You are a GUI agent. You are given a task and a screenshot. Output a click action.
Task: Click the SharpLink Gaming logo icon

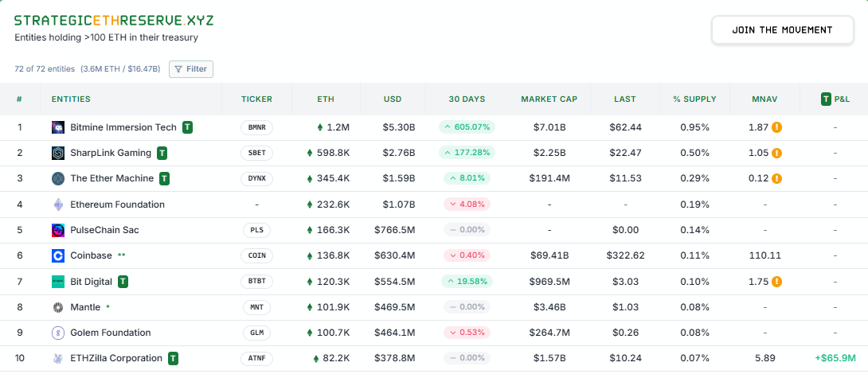(58, 153)
